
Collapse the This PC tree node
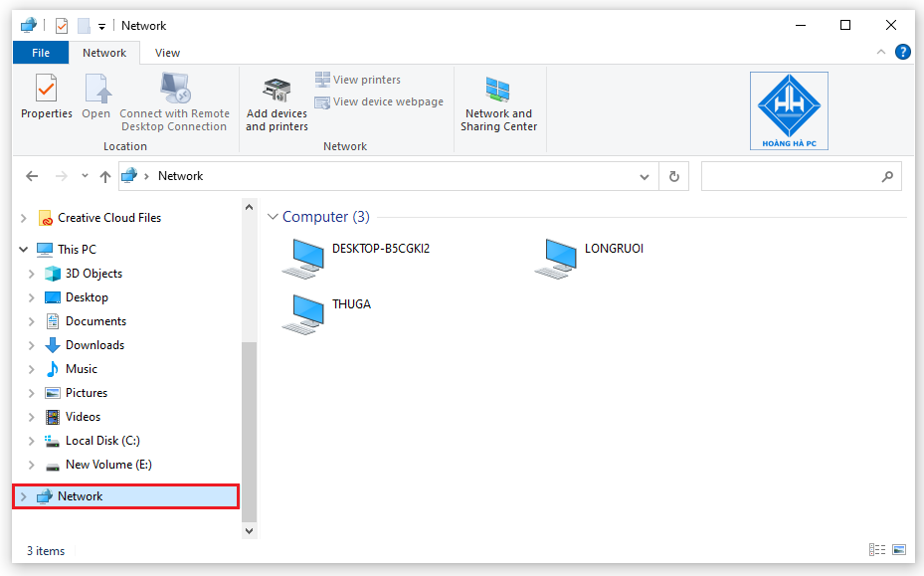tap(24, 250)
